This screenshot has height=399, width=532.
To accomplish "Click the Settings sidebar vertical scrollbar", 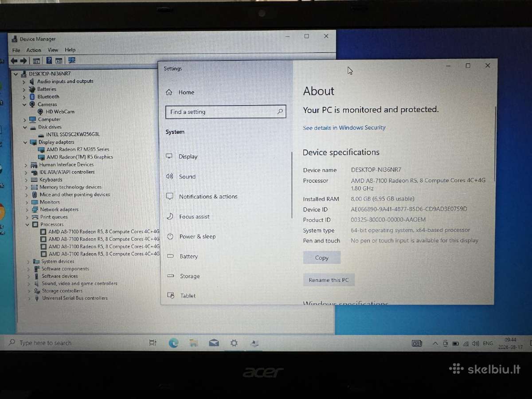I will coord(292,185).
